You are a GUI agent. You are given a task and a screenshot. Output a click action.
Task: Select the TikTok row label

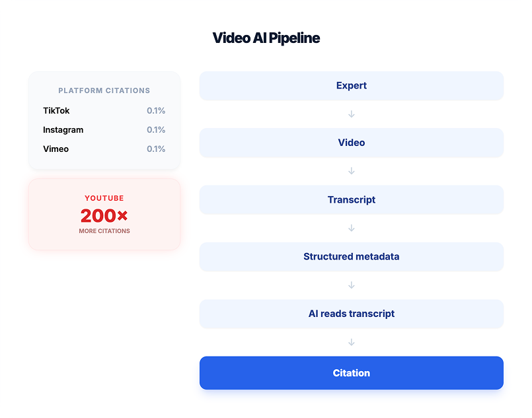coord(56,110)
